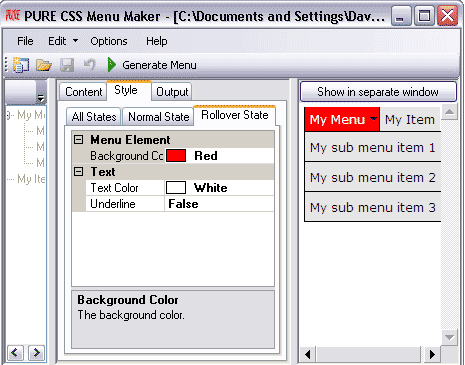
Task: Click the Undo arrow icon
Action: coord(89,65)
